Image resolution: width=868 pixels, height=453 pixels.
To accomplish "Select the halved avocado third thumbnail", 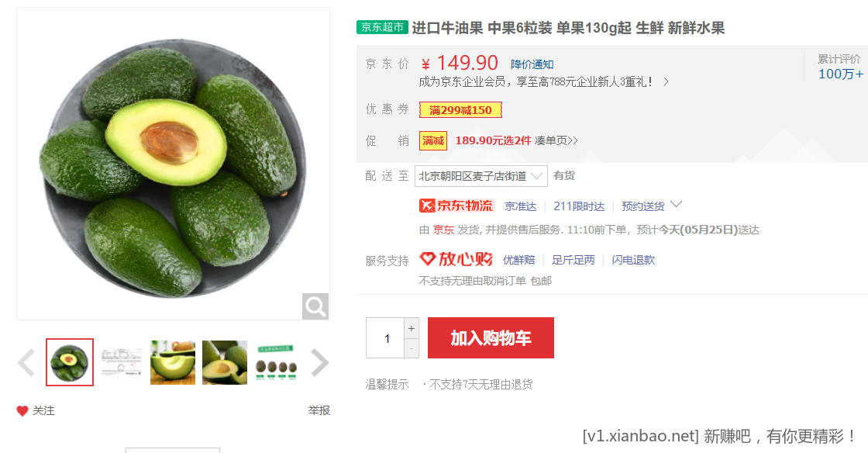I will pyautogui.click(x=173, y=363).
